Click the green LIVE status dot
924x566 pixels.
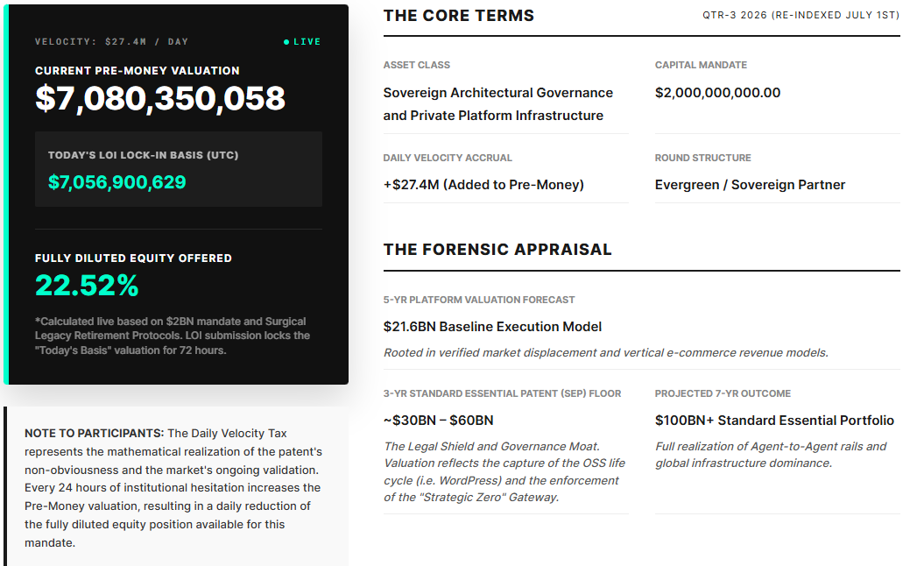[x=286, y=42]
